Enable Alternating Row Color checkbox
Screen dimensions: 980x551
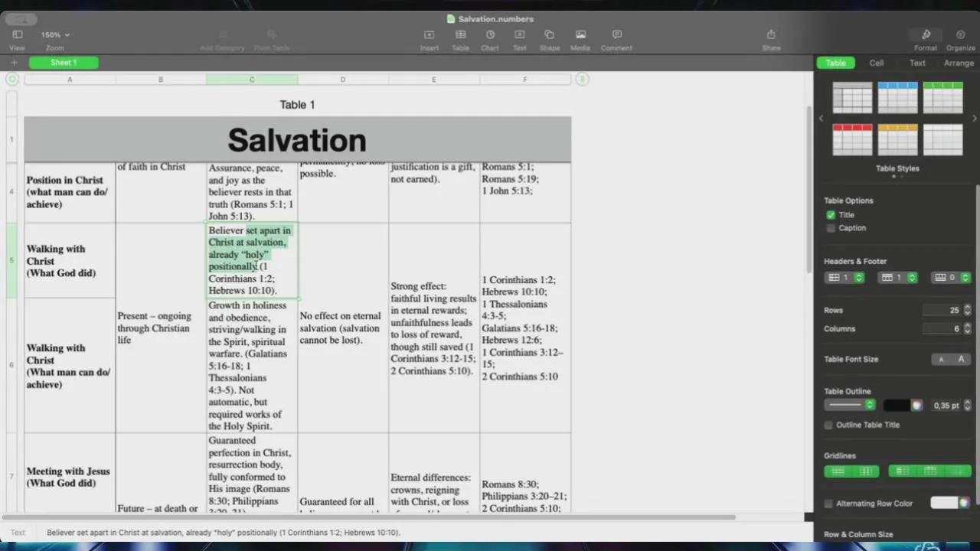pos(828,504)
